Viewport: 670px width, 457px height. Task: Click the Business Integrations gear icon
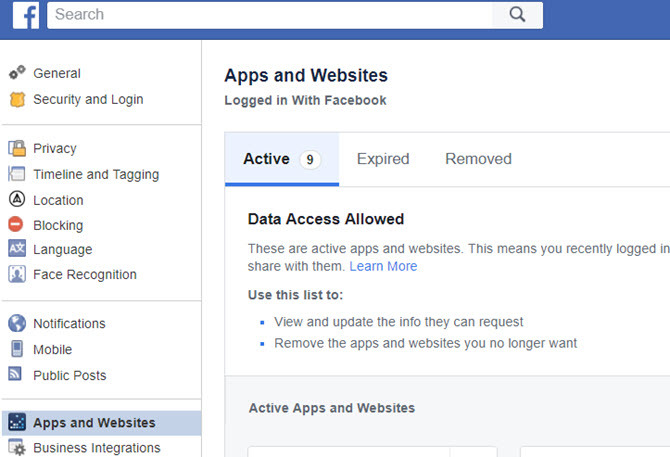click(x=17, y=447)
